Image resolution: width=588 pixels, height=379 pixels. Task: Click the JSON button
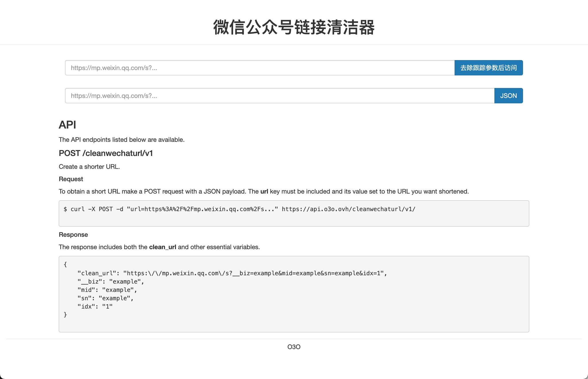coord(508,96)
